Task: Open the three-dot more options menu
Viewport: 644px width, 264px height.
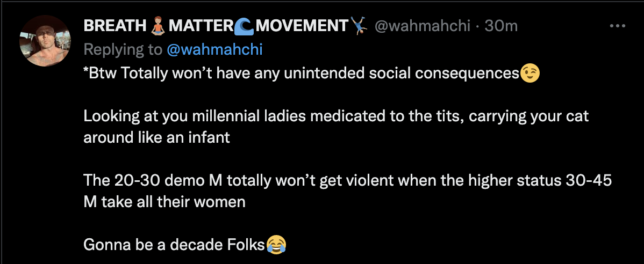Action: [617, 26]
